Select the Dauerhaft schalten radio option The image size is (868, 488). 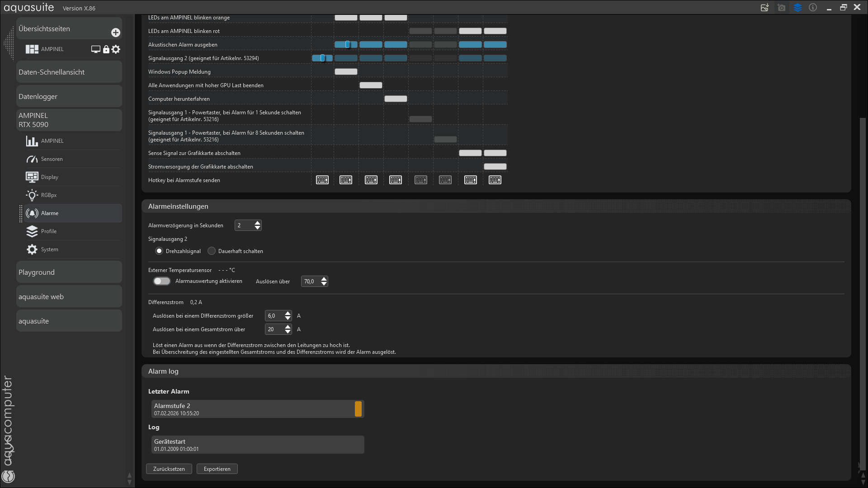[212, 251]
